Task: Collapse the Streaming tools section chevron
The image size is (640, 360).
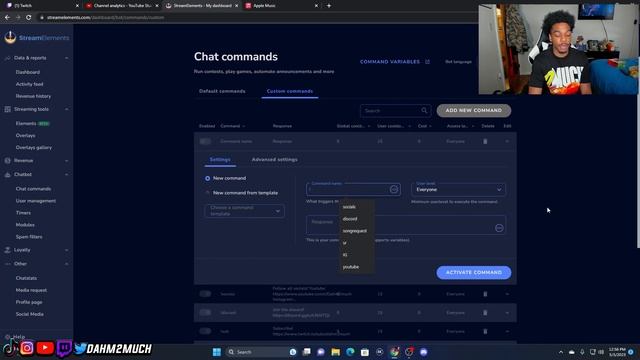Action: point(67,109)
